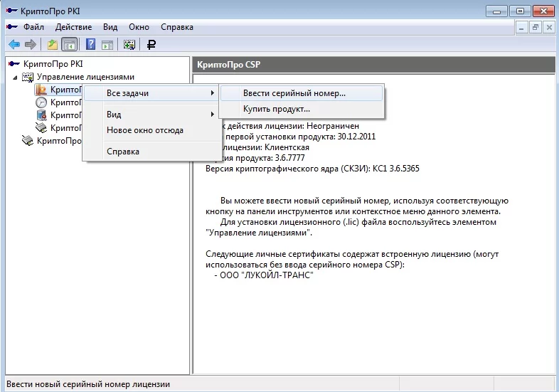Click the bottom КриптоПро node device icon

[x=28, y=141]
